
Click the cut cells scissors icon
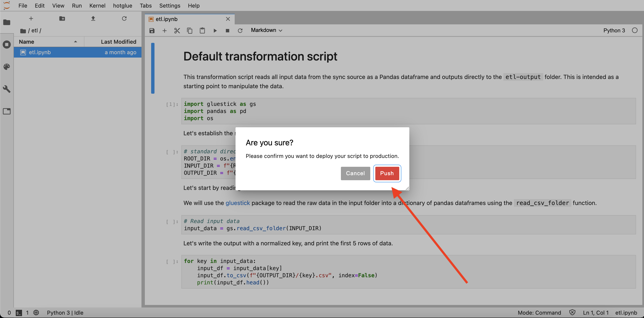pyautogui.click(x=177, y=30)
